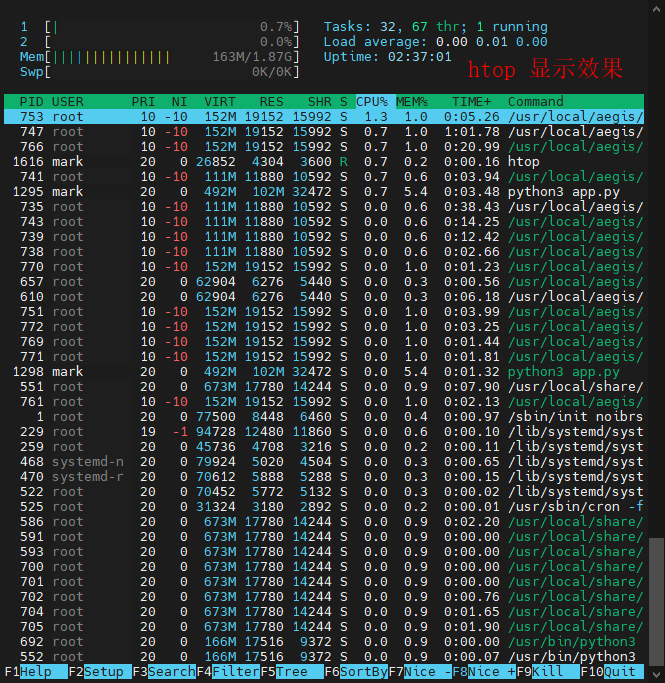Select the htop process row PID 1616
The image size is (665, 683).
pyautogui.click(x=324, y=162)
